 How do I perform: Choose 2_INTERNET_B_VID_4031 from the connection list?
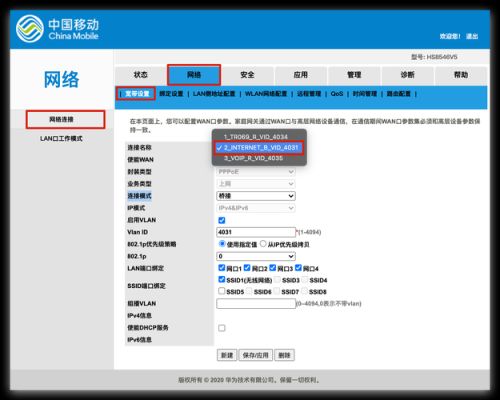pyautogui.click(x=259, y=147)
